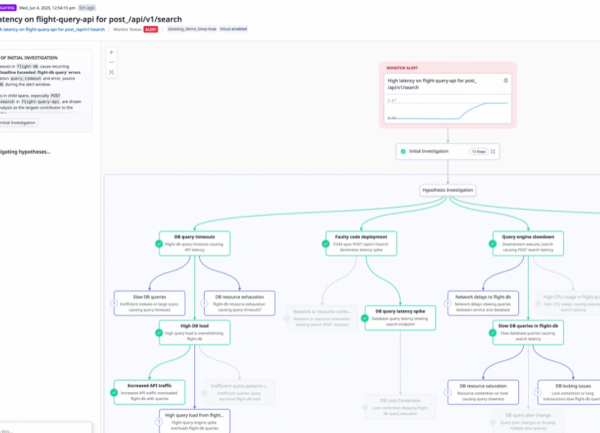600x433 pixels.
Task: Open the blue monitor link under the title
Action: point(52,29)
